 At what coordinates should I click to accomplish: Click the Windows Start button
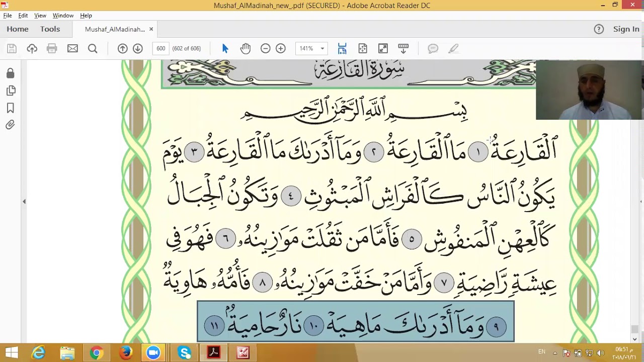tap(11, 353)
